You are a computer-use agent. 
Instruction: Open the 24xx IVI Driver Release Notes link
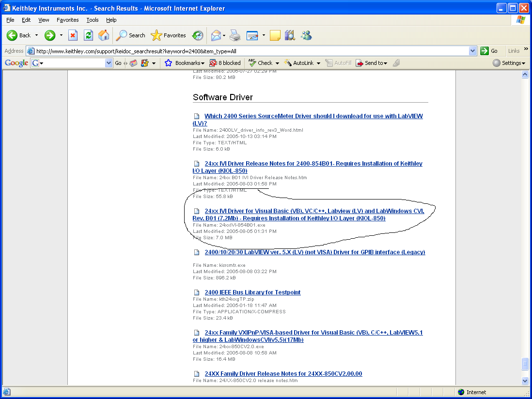(x=313, y=164)
